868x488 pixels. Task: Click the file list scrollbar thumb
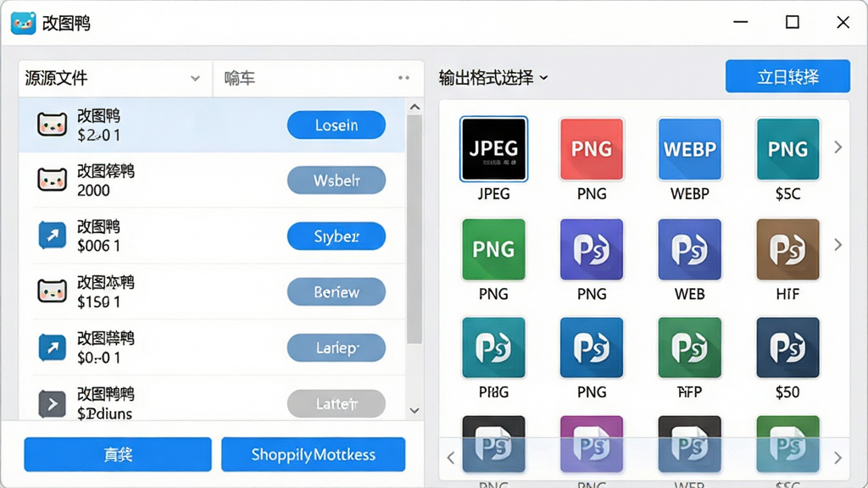point(415,229)
